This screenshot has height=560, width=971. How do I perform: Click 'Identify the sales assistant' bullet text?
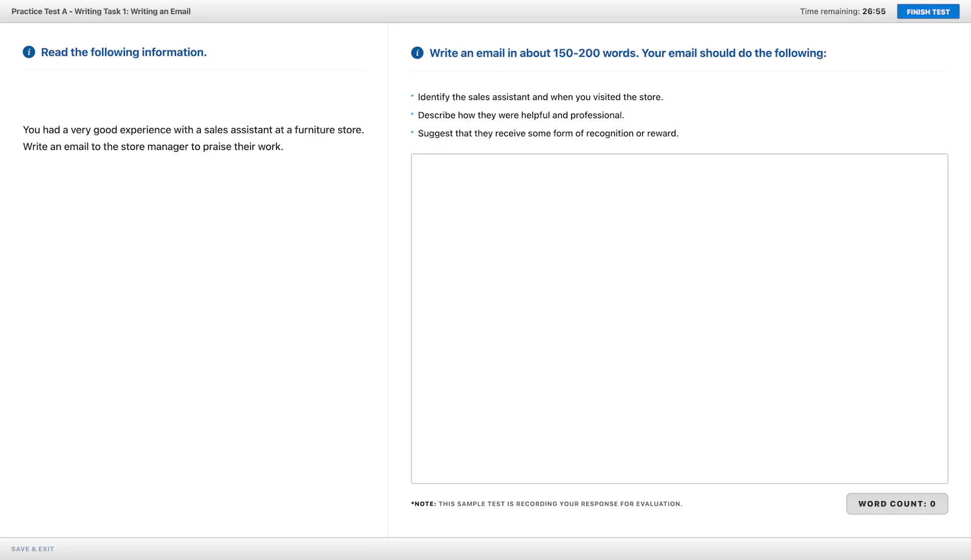[540, 97]
